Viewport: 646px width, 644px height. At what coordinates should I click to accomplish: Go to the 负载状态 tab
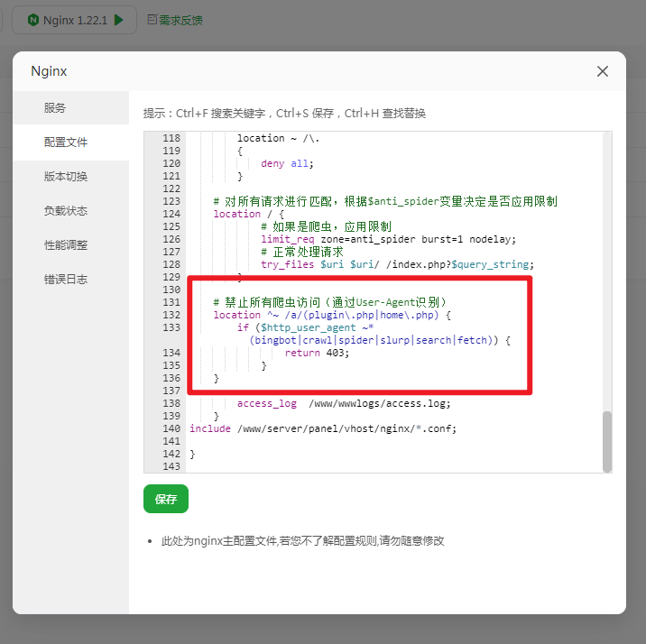66,211
